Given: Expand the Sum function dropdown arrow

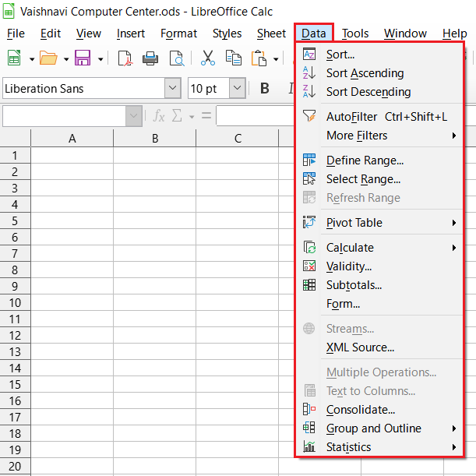Looking at the screenshot, I should [192, 117].
